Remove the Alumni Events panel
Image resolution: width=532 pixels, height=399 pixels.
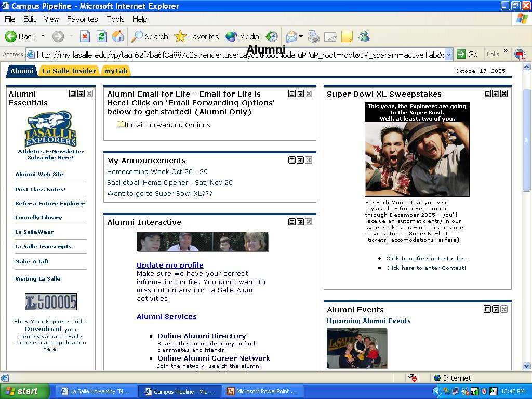pyautogui.click(x=504, y=309)
